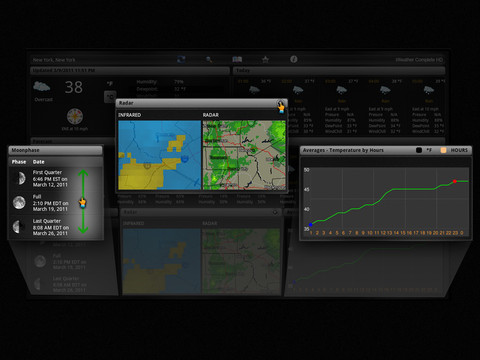Toggle the HOURS orange legend box
Screen dimensions: 480x360
tap(443, 150)
